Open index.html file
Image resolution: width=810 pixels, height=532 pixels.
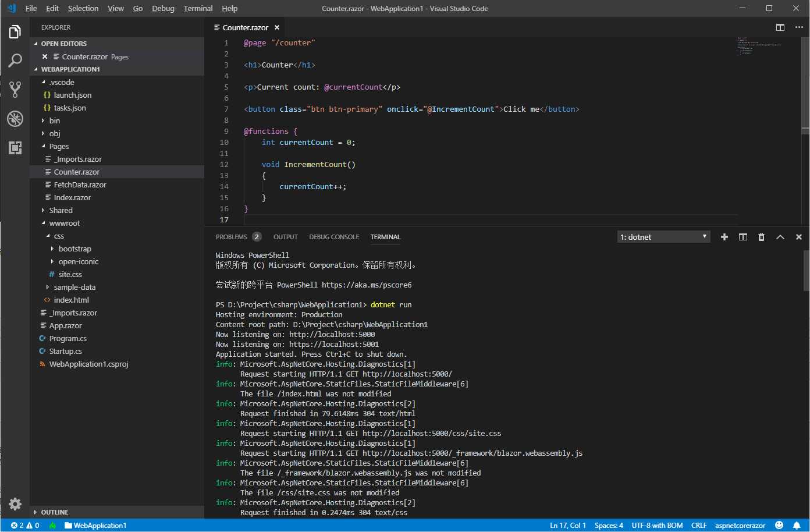pos(117,300)
